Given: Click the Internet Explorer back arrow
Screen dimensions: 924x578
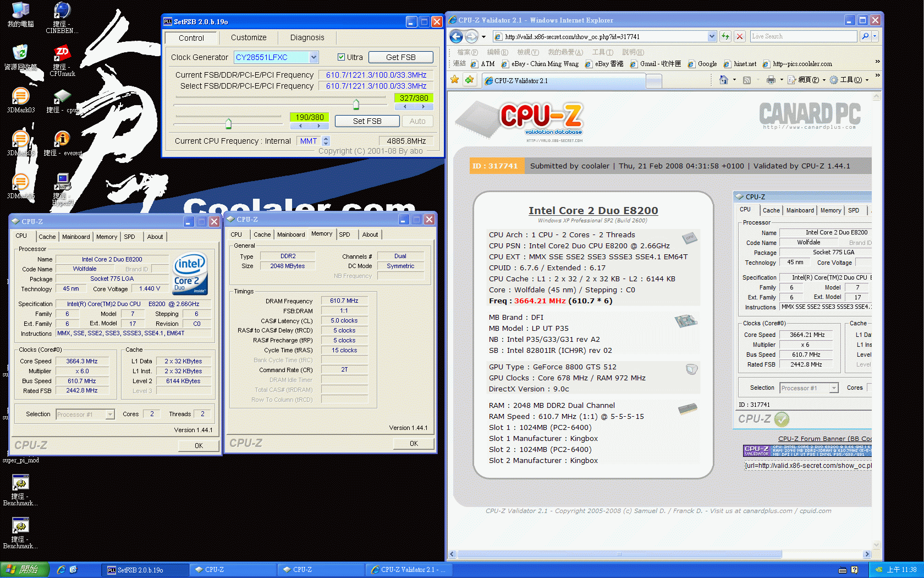Looking at the screenshot, I should click(456, 36).
